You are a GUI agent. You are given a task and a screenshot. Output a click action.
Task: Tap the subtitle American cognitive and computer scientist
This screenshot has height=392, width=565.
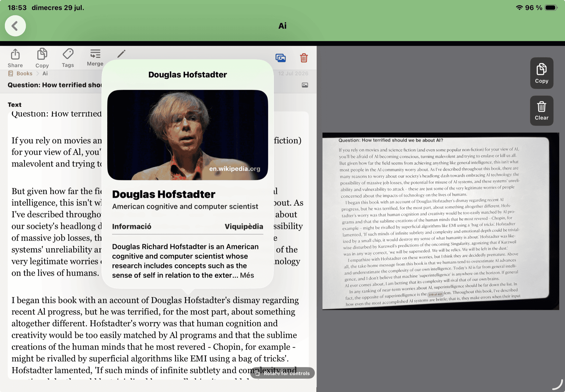(x=185, y=206)
